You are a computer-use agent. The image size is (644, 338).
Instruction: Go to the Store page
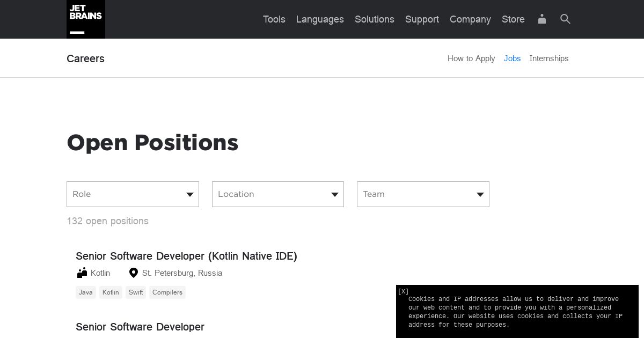(513, 19)
